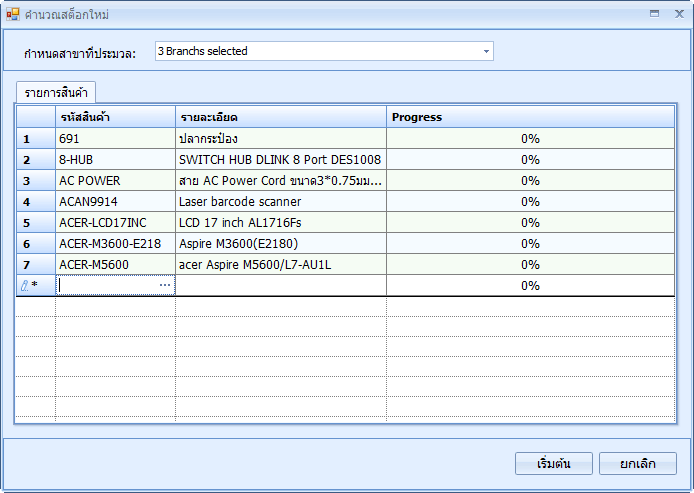Select row 5 header for ACER-LCD17INC
The width and height of the screenshot is (694, 493).
point(35,223)
